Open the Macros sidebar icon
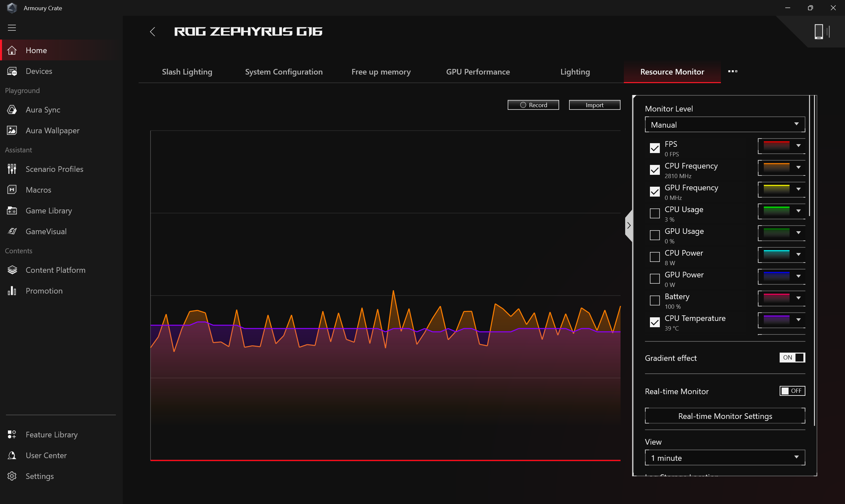 [x=12, y=190]
